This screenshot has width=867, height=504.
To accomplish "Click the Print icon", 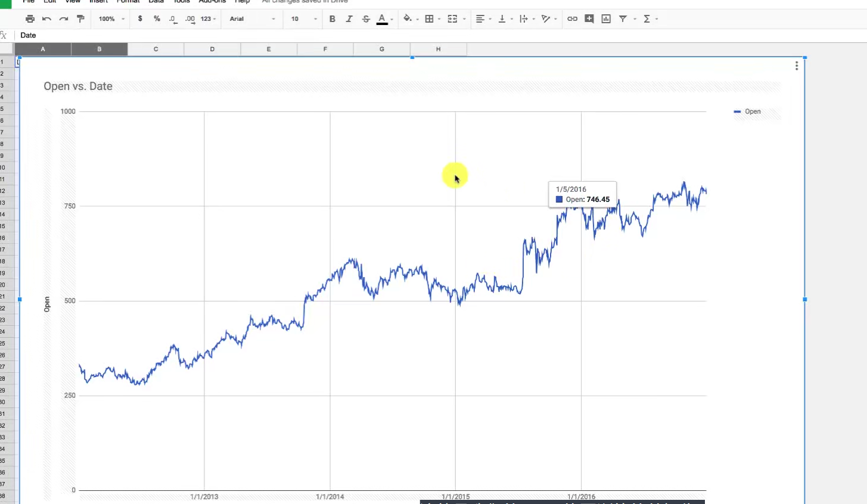I will [x=30, y=19].
